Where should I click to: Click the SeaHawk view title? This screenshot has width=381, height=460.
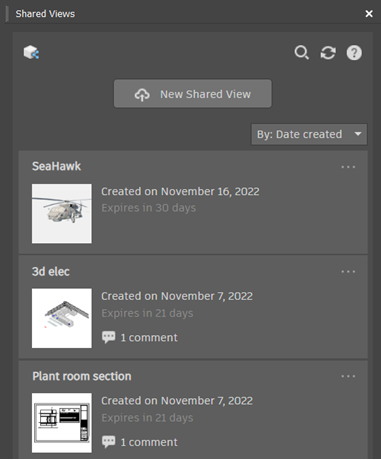(56, 166)
